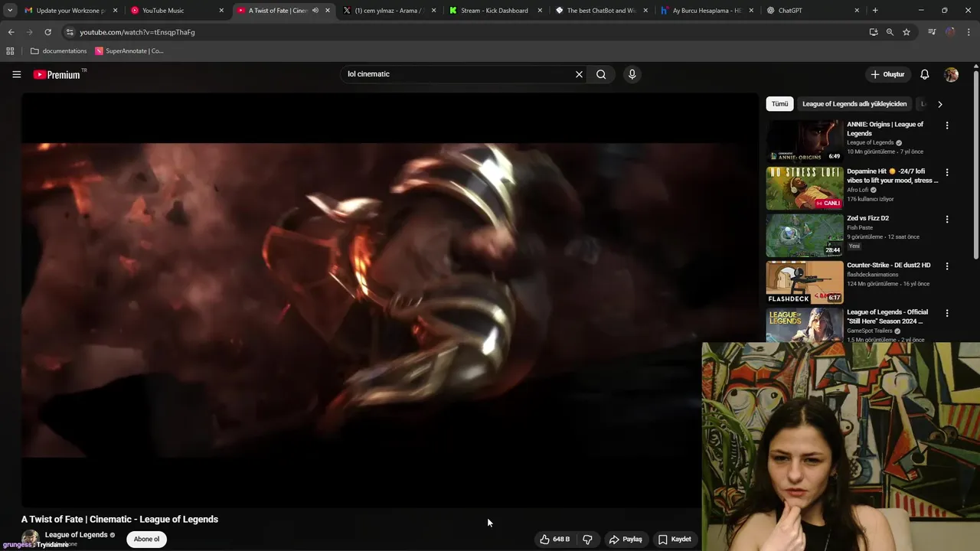Image resolution: width=980 pixels, height=551 pixels.
Task: Open ANNIE: Origins video thumbnail
Action: click(x=805, y=140)
